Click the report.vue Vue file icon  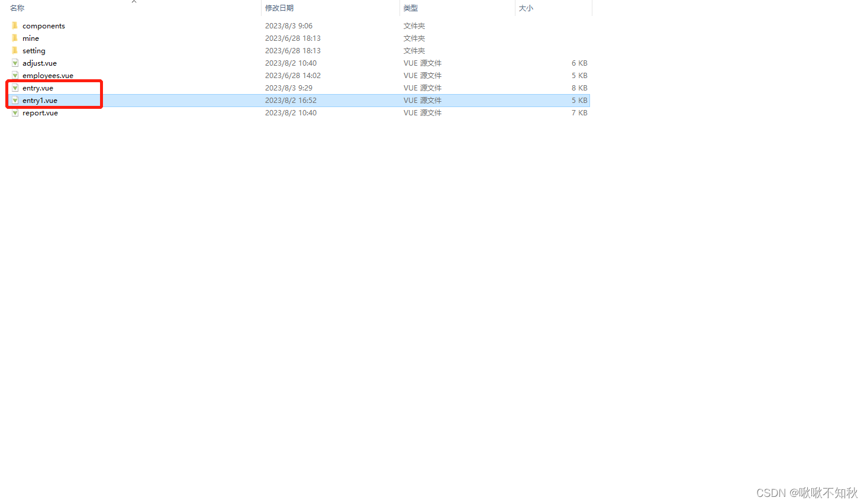point(14,112)
